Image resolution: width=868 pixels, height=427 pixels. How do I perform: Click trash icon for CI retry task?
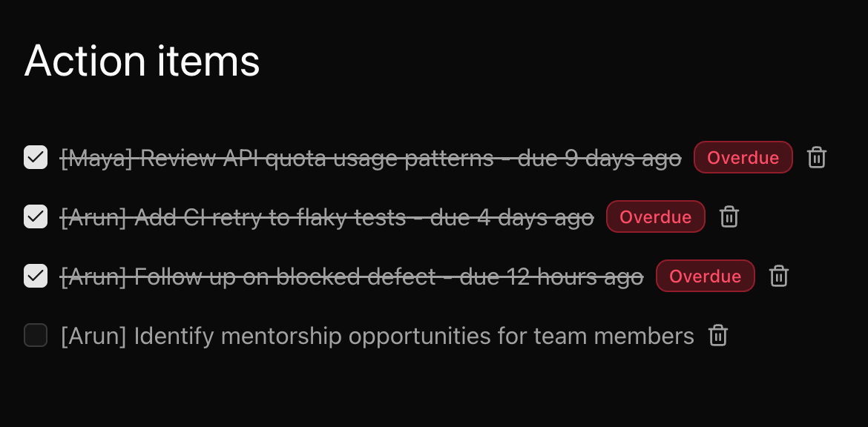729,216
